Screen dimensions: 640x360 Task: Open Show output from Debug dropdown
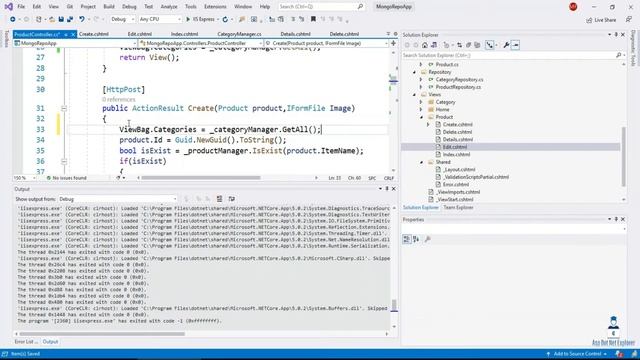(118, 199)
